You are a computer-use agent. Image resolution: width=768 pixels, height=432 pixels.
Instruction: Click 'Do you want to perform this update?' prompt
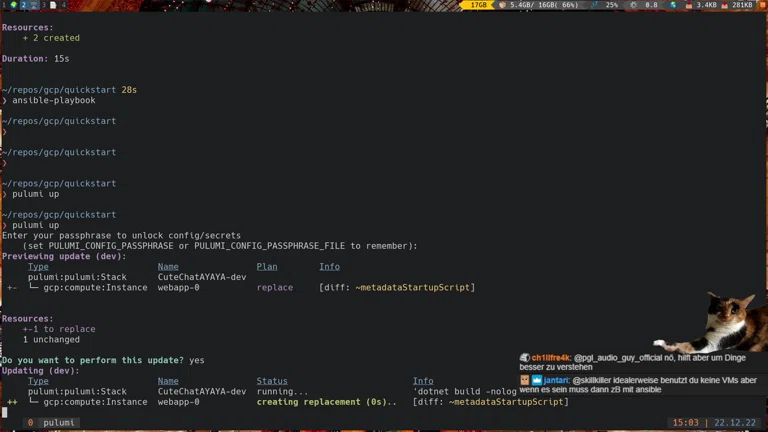click(93, 360)
